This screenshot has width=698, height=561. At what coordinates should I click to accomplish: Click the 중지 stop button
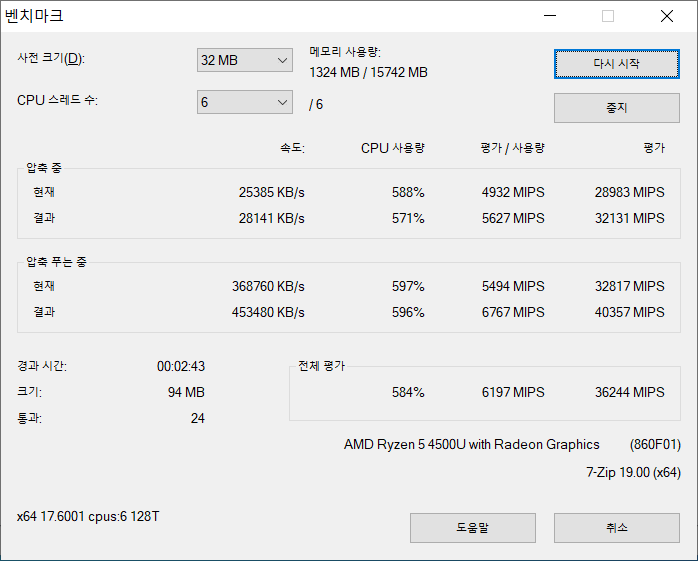(x=617, y=108)
